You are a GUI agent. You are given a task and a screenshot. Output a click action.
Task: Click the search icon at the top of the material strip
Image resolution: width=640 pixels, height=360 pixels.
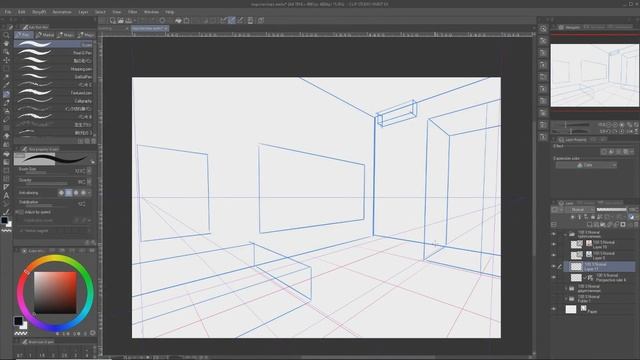pyautogui.click(x=543, y=29)
